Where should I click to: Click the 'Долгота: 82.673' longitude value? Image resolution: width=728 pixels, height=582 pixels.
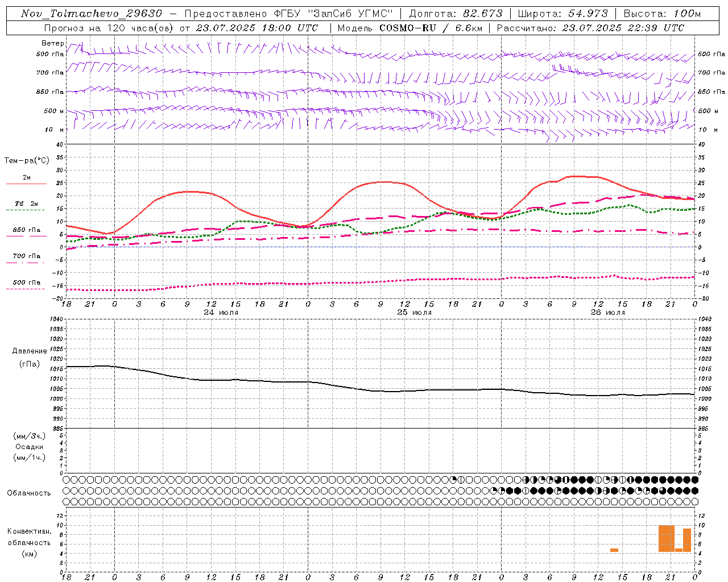[456, 14]
